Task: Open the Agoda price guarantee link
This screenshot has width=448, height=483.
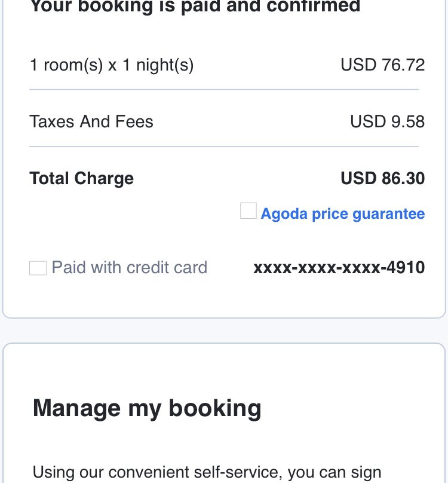Action: point(342,214)
